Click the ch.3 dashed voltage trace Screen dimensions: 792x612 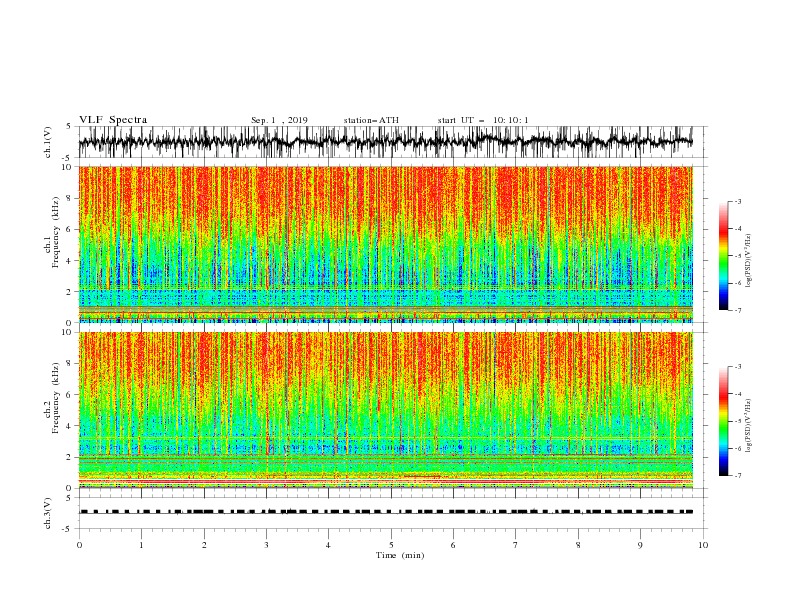(x=386, y=512)
